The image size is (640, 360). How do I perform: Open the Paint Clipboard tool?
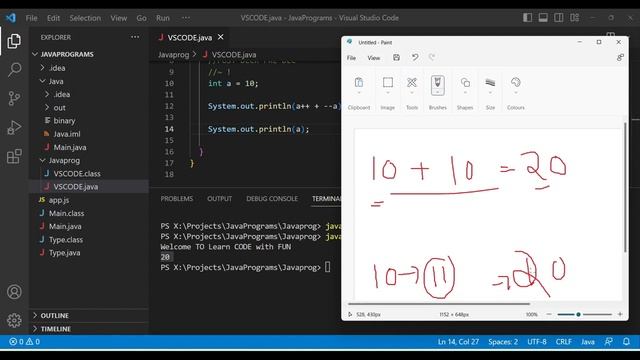pyautogui.click(x=359, y=82)
